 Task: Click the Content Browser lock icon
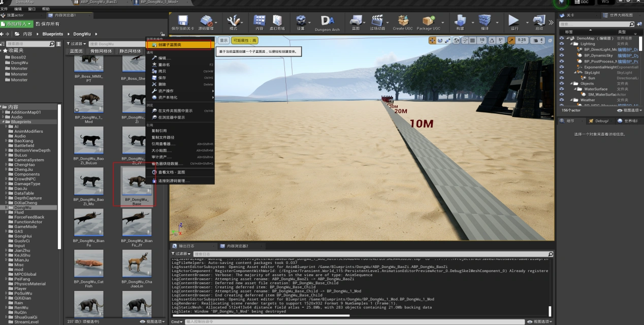point(163,34)
